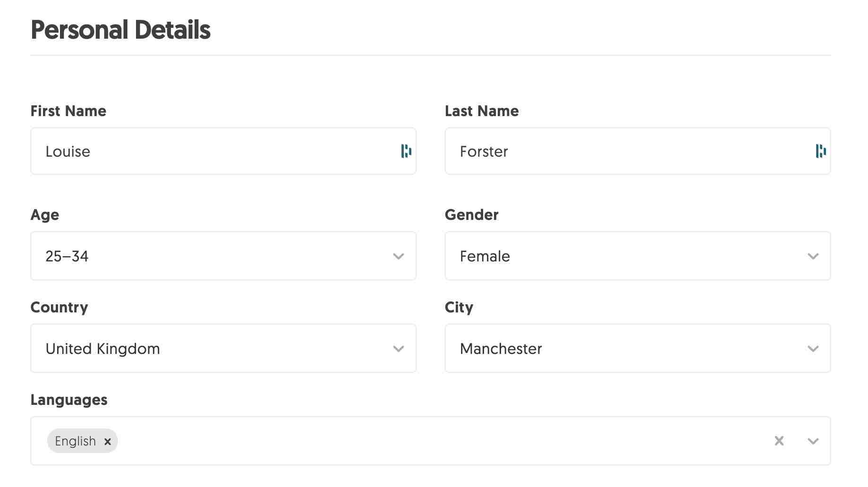This screenshot has height=487, width=868.
Task: Click the Age field label
Action: tap(45, 215)
